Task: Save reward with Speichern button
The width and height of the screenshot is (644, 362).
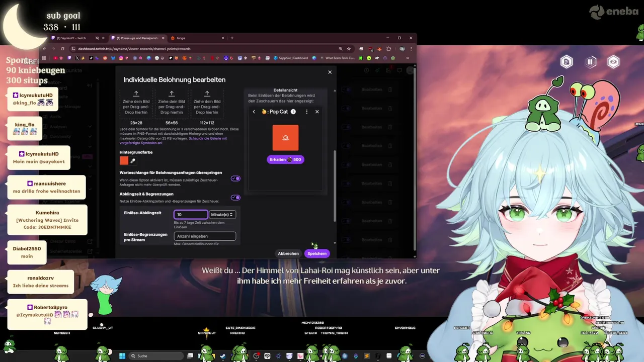Action: [317, 253]
